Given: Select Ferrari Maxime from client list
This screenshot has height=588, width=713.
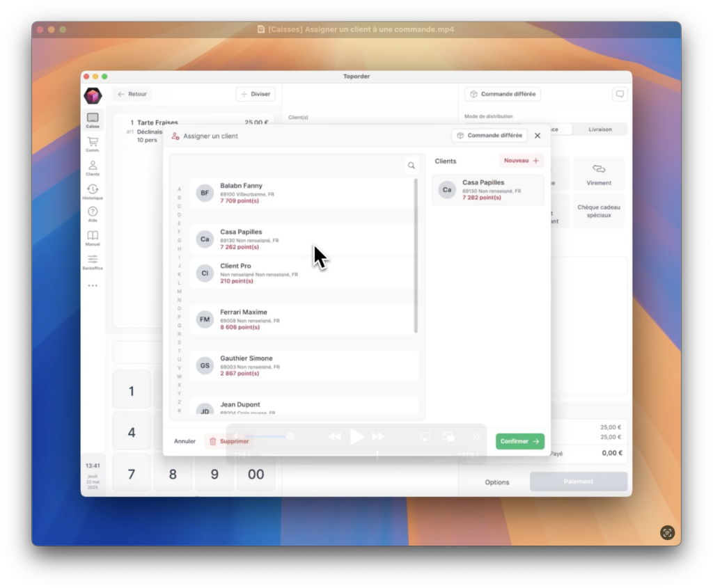Looking at the screenshot, I should tap(304, 319).
